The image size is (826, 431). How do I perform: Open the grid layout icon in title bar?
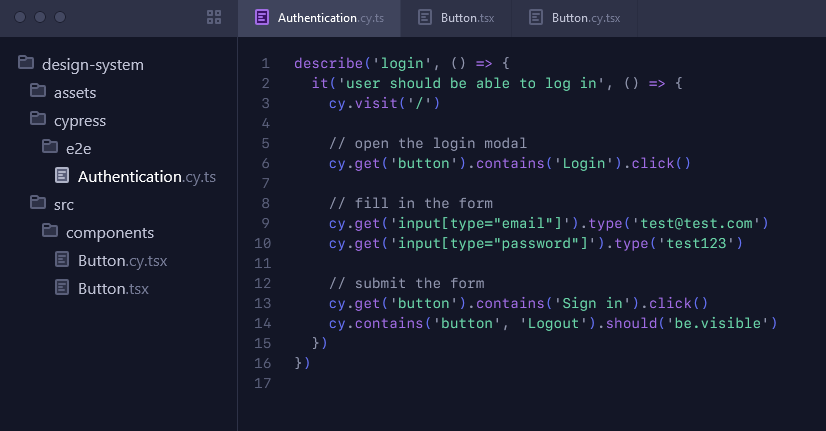214,17
